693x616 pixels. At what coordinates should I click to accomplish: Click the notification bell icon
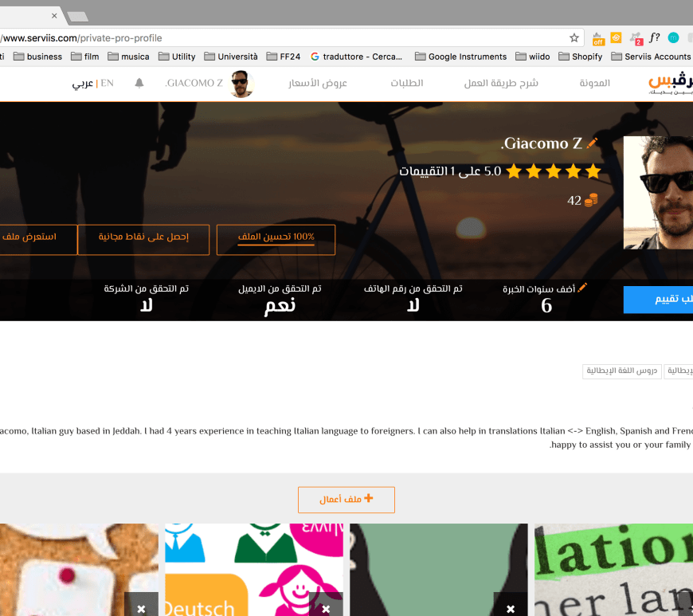139,83
